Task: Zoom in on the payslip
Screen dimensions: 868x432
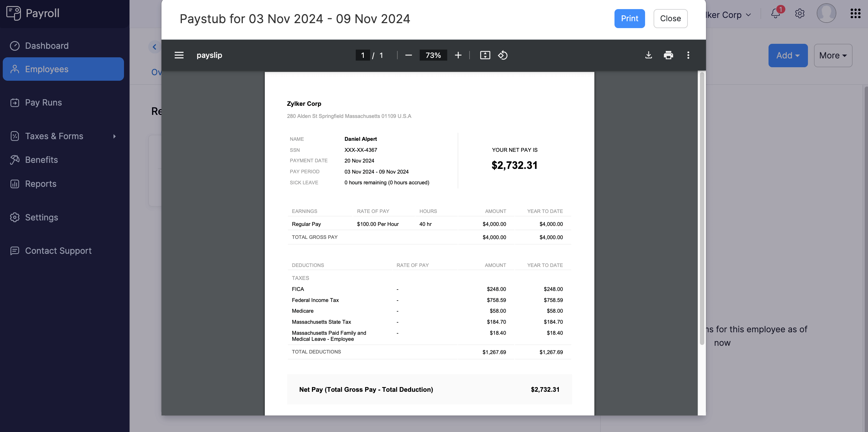Action: (x=458, y=55)
